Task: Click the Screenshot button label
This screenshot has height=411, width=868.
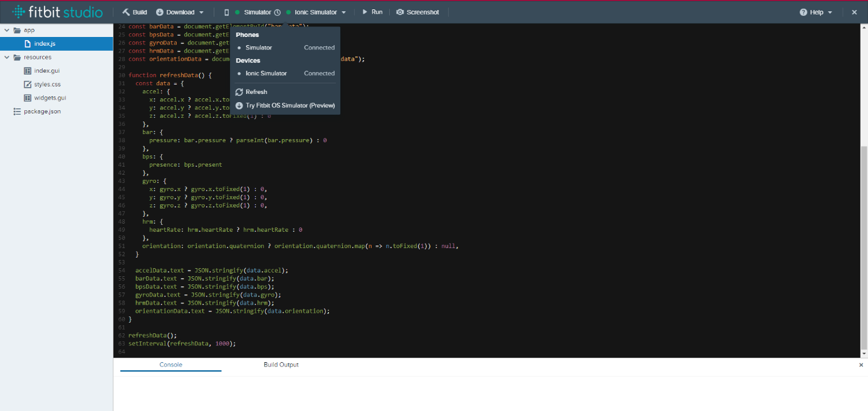Action: [423, 12]
